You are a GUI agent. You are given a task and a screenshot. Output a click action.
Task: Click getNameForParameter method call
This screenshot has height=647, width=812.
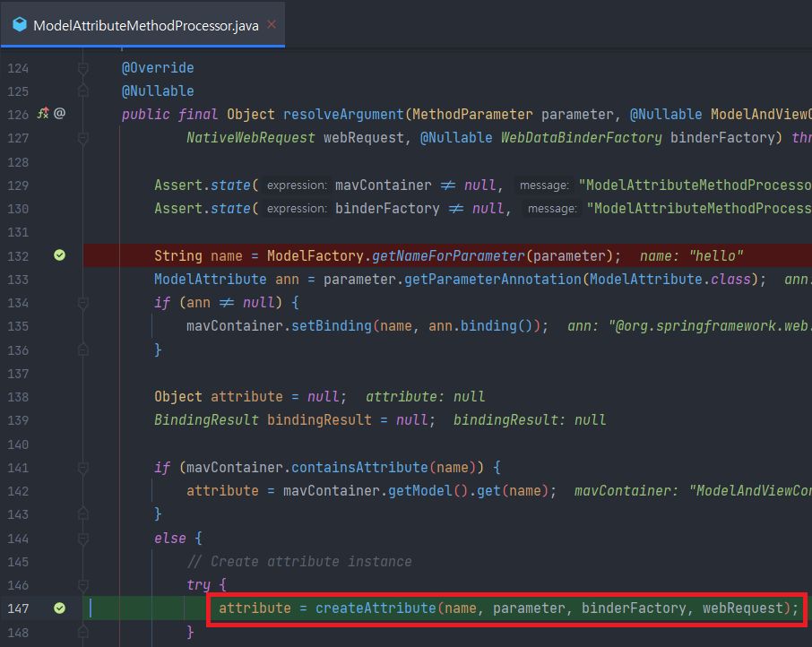(448, 255)
